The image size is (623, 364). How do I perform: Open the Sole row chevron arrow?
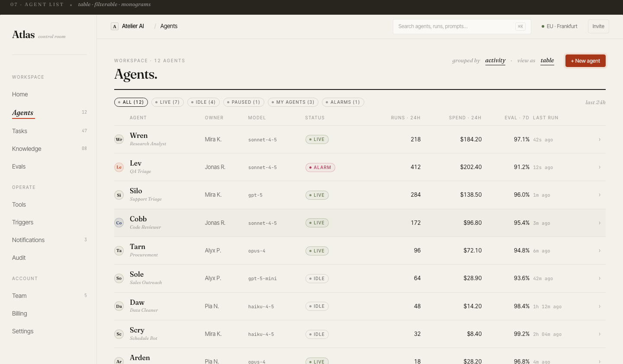coord(599,278)
